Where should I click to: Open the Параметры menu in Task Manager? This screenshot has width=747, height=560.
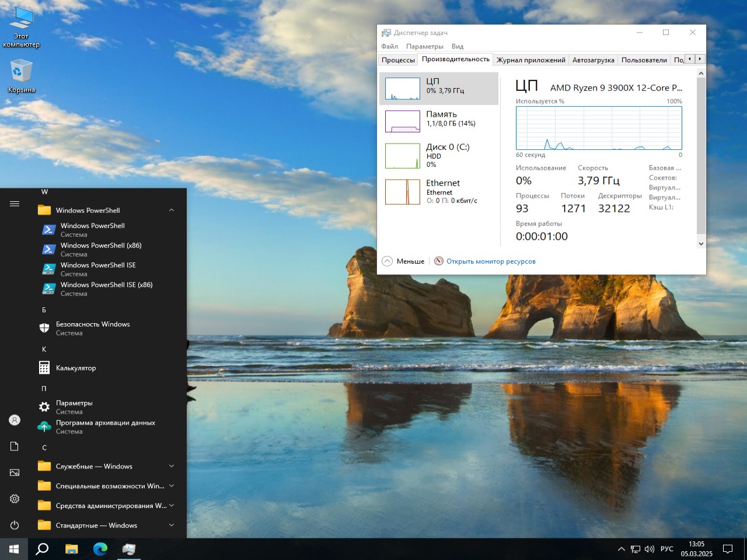[424, 46]
